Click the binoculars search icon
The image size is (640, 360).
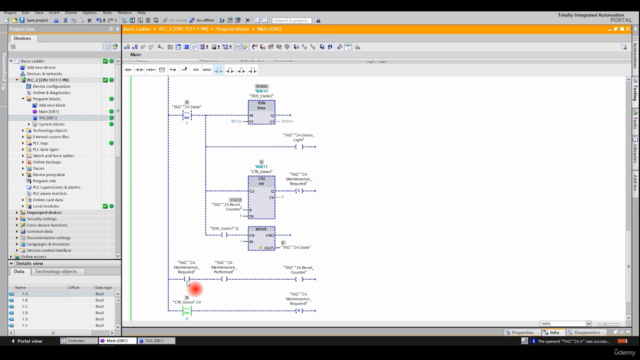[x=318, y=20]
